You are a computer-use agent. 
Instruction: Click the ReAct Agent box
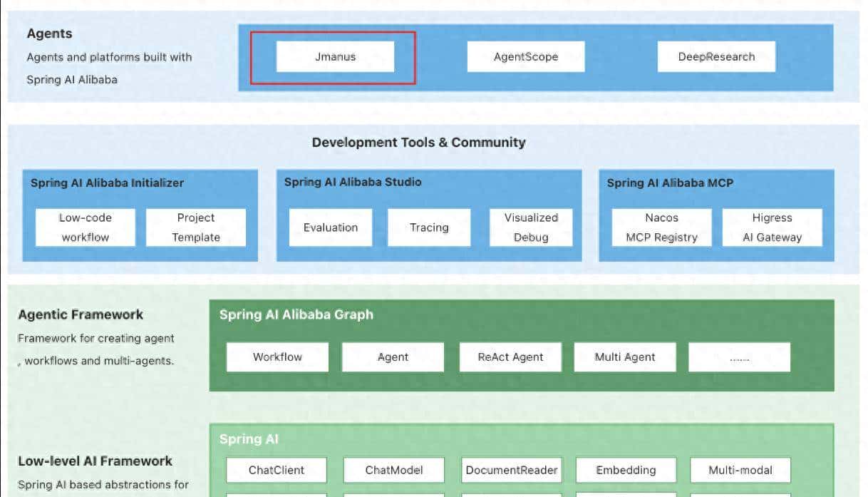(510, 357)
